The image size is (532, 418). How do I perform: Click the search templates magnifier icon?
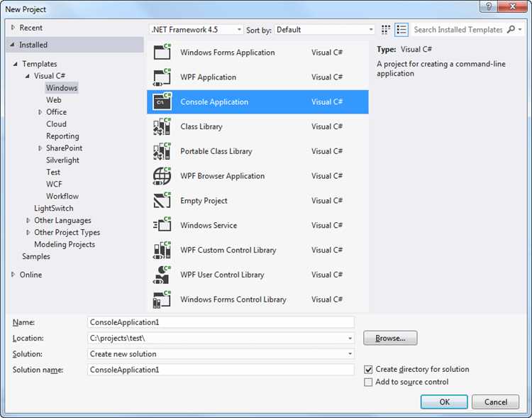(511, 30)
